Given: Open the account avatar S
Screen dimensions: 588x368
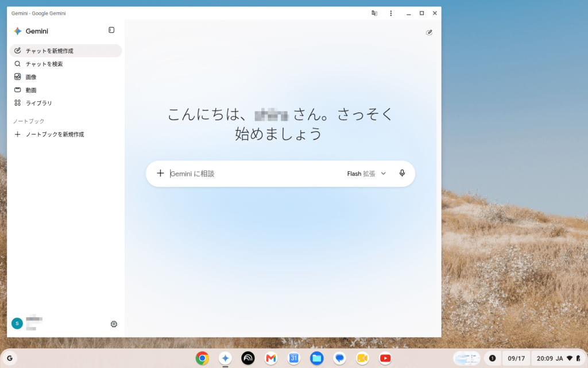Looking at the screenshot, I should (x=17, y=323).
